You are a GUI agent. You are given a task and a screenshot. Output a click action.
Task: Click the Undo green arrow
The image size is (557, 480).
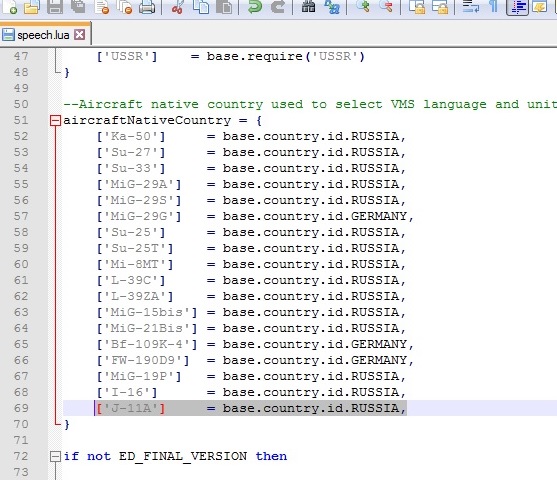(x=254, y=6)
